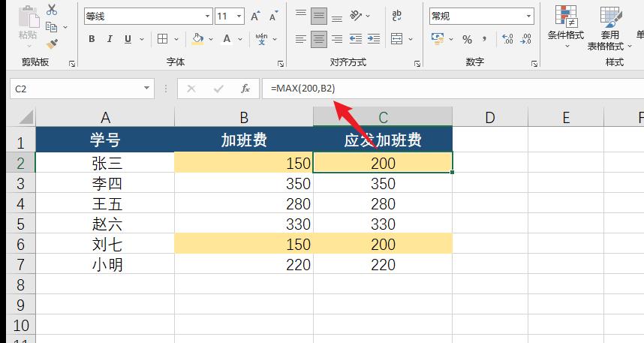644x343 pixels.
Task: Click cell 280 in column C
Action: [383, 203]
